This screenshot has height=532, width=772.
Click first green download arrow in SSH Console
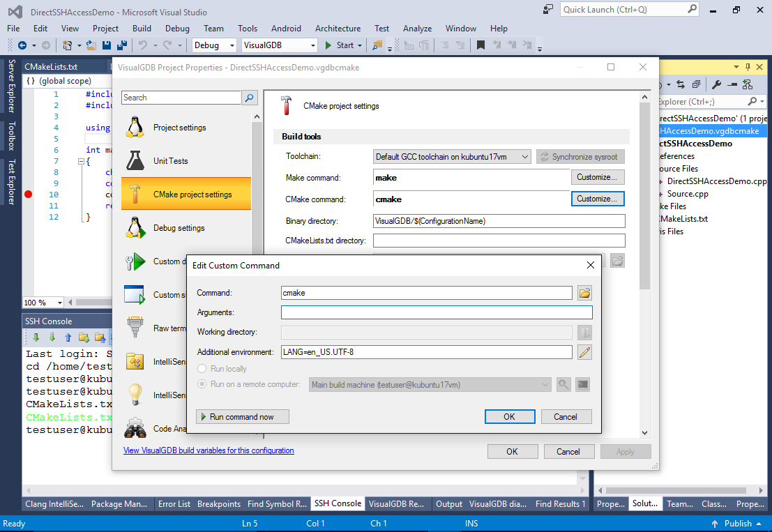(x=36, y=337)
